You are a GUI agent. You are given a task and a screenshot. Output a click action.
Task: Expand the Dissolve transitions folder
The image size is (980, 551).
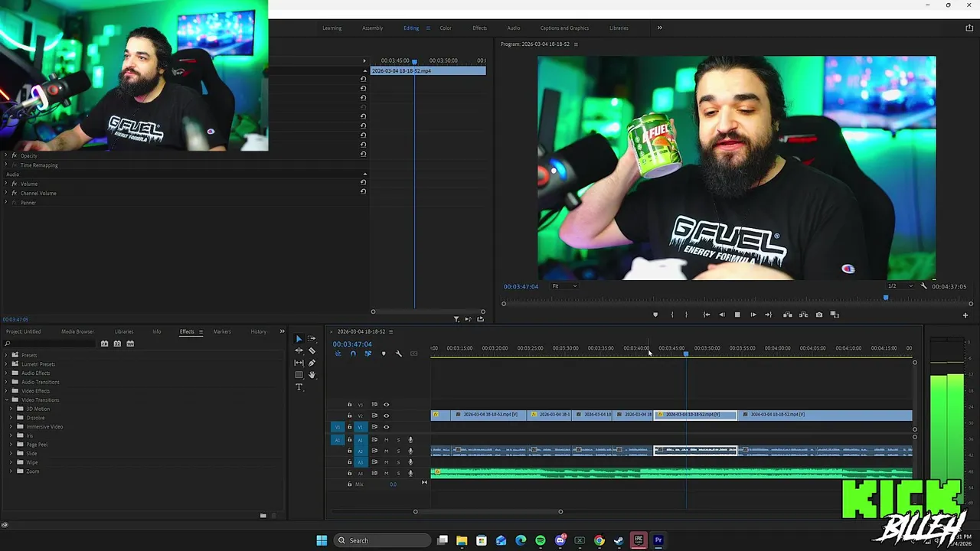(x=11, y=418)
